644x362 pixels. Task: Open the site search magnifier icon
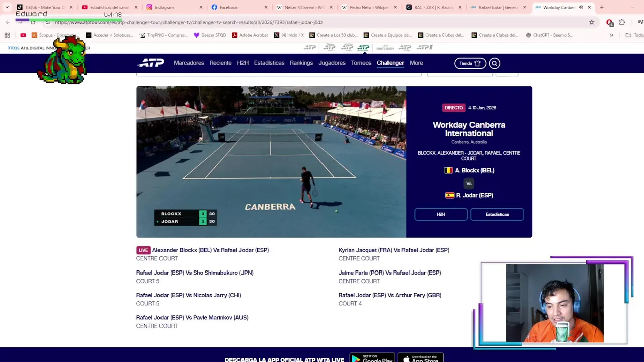pos(494,63)
